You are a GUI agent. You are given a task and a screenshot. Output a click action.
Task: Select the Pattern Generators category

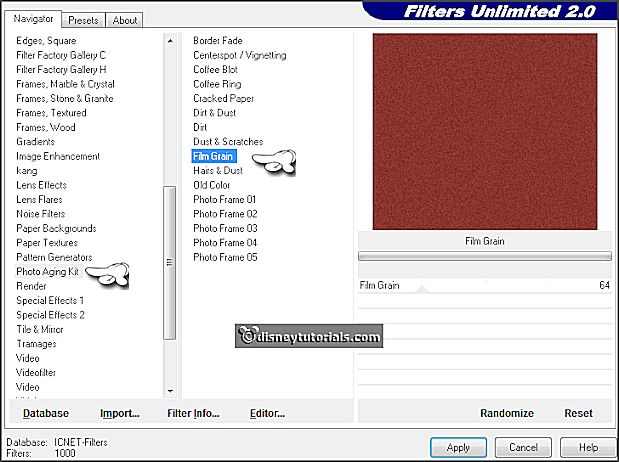pyautogui.click(x=54, y=257)
